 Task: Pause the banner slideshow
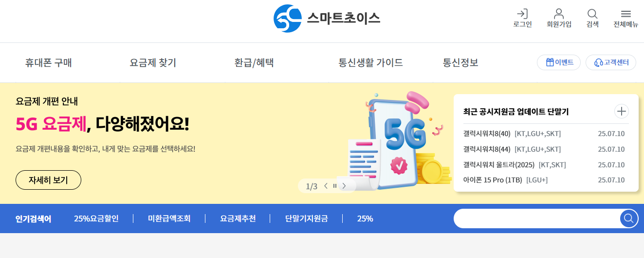[x=335, y=186]
